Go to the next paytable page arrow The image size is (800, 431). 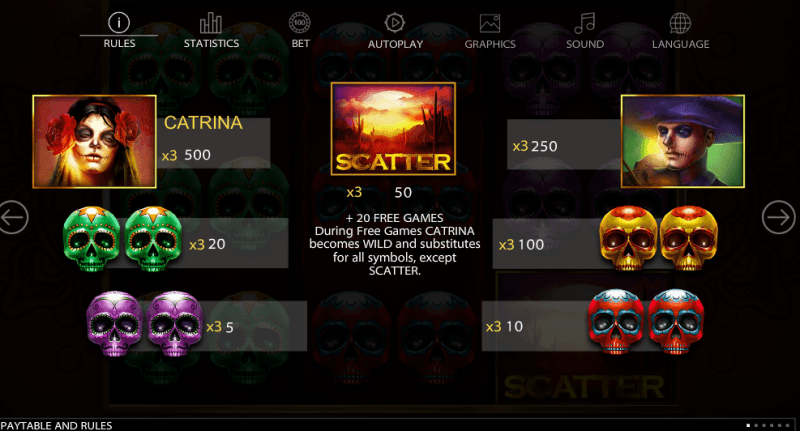click(779, 217)
